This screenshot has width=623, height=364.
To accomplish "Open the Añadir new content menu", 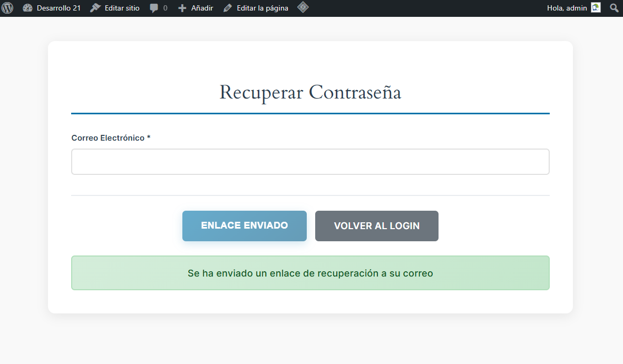I will [201, 8].
